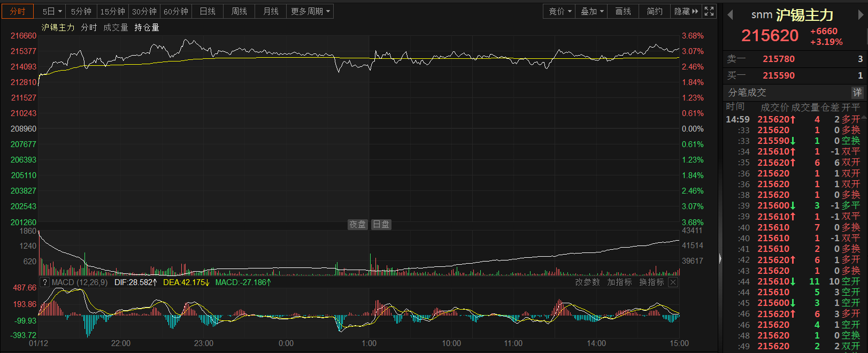The width and height of the screenshot is (868, 353).
Task: Expand the 5日 dropdown
Action: pyautogui.click(x=52, y=11)
